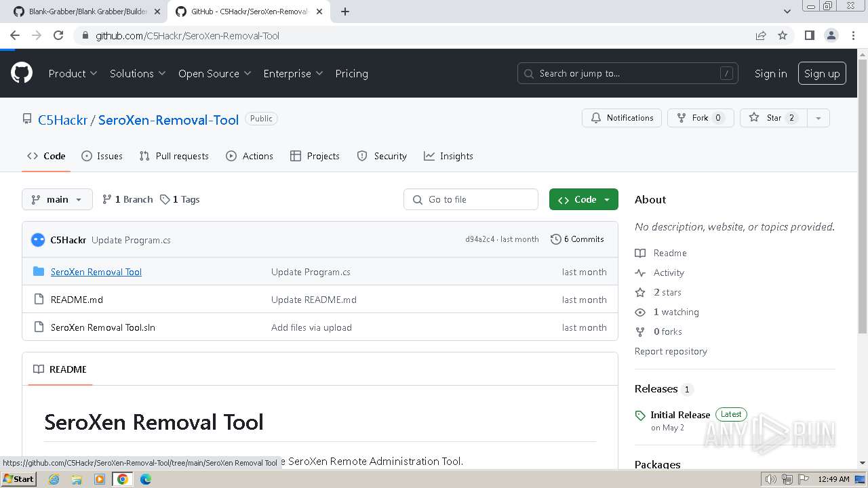Screen dimensions: 868x488
Task: Click Sign in link
Action: [771, 73]
